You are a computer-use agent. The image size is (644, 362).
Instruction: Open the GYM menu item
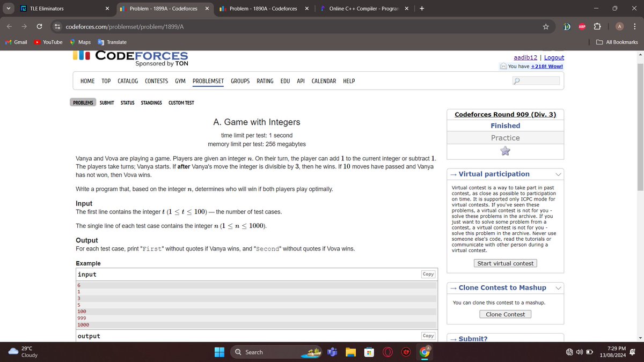coord(180,81)
